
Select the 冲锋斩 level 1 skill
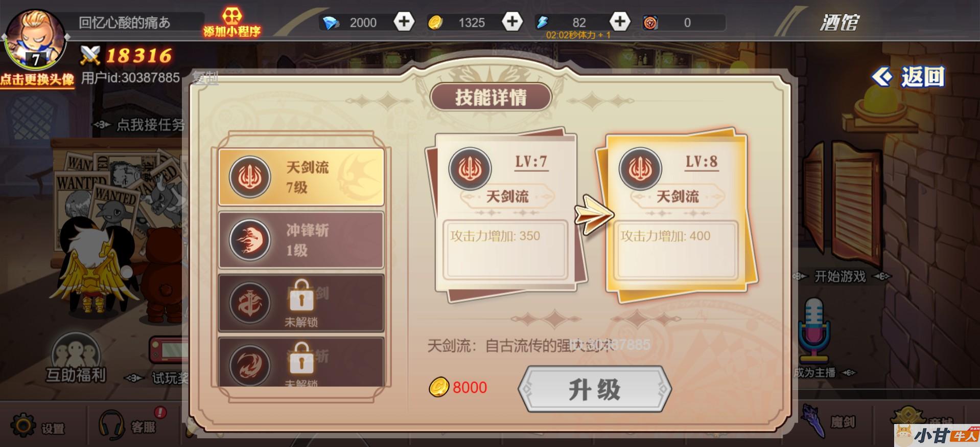[301, 240]
